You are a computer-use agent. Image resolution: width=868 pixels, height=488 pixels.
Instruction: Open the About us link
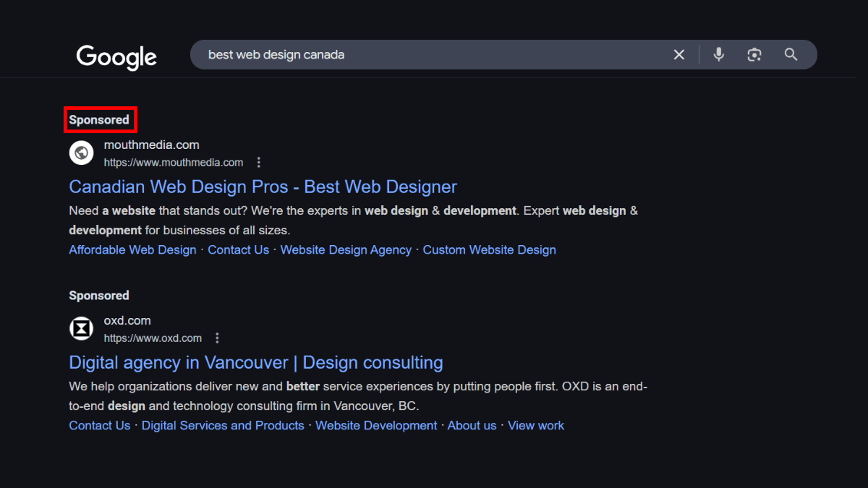coord(472,425)
